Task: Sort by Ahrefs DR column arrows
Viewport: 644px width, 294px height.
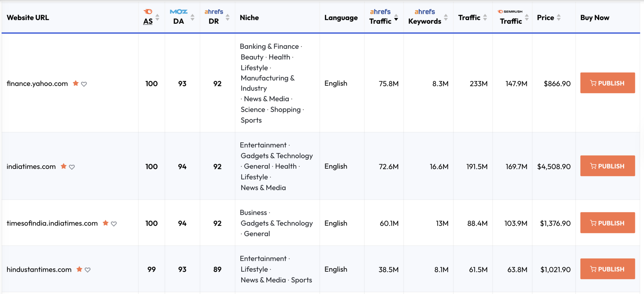Action: (x=228, y=17)
